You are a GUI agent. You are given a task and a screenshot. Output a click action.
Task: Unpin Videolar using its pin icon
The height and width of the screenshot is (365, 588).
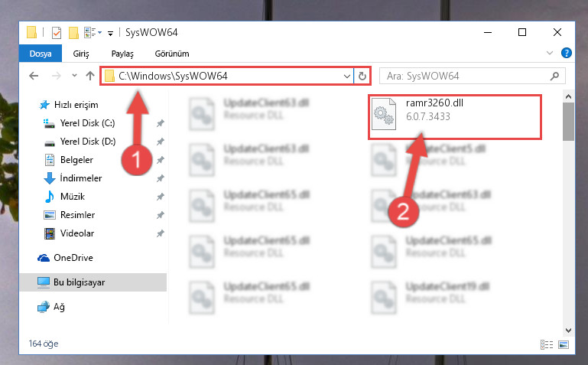160,233
